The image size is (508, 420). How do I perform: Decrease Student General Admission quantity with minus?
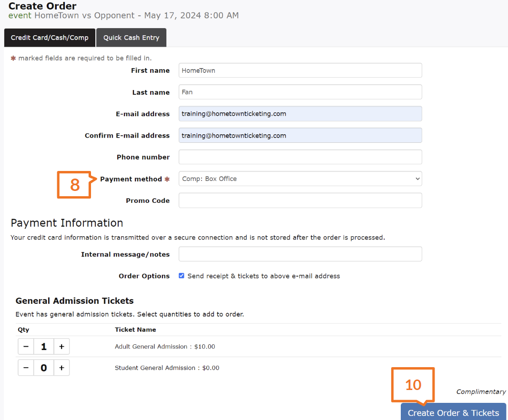tap(26, 368)
